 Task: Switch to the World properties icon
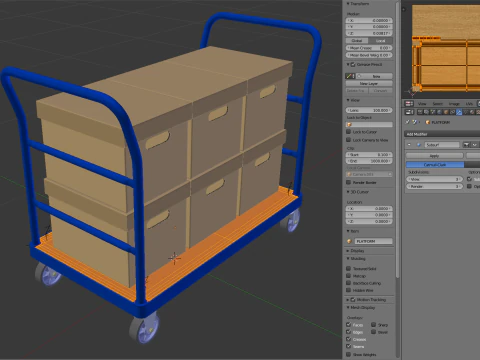coord(439,112)
